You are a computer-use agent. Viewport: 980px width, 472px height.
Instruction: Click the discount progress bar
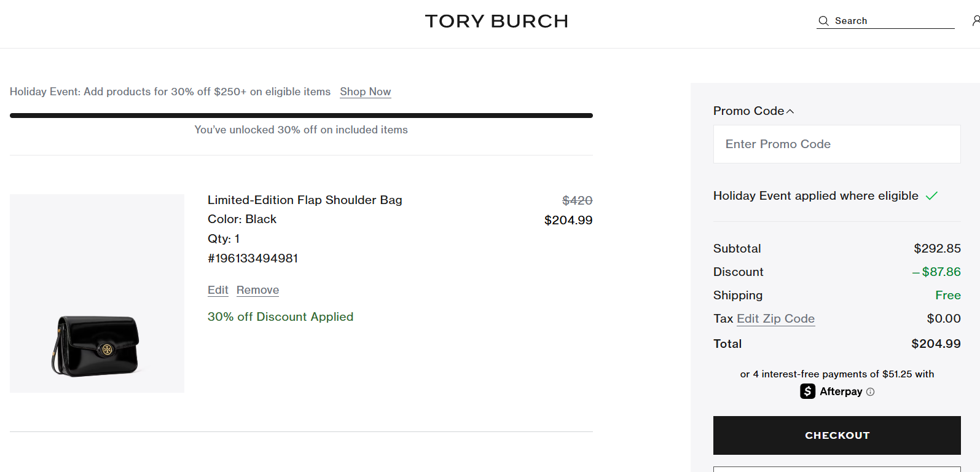point(301,116)
